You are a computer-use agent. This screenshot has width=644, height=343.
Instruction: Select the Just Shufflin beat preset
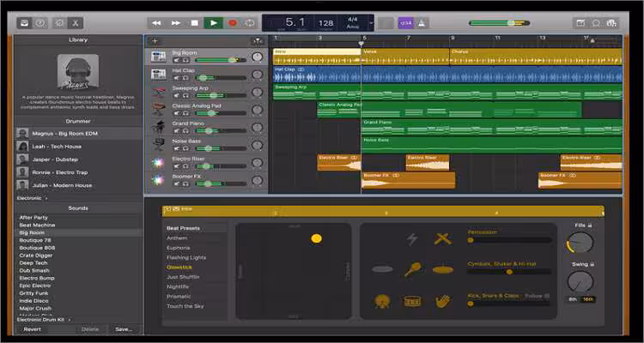183,277
